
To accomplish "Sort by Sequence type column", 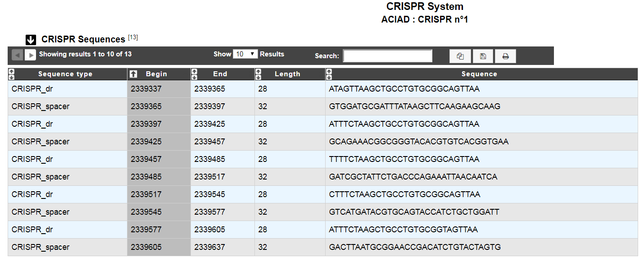I will (68, 74).
